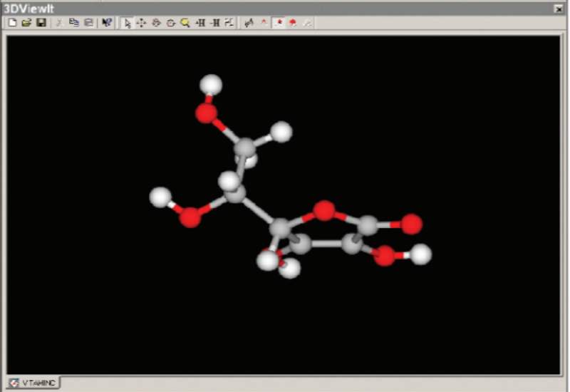The image size is (570, 392).
Task: Choose the arrow Select pointer tool
Action: (x=128, y=23)
